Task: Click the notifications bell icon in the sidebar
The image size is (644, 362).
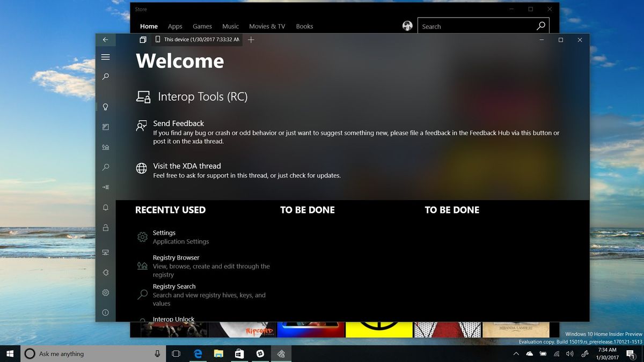Action: pos(106,208)
